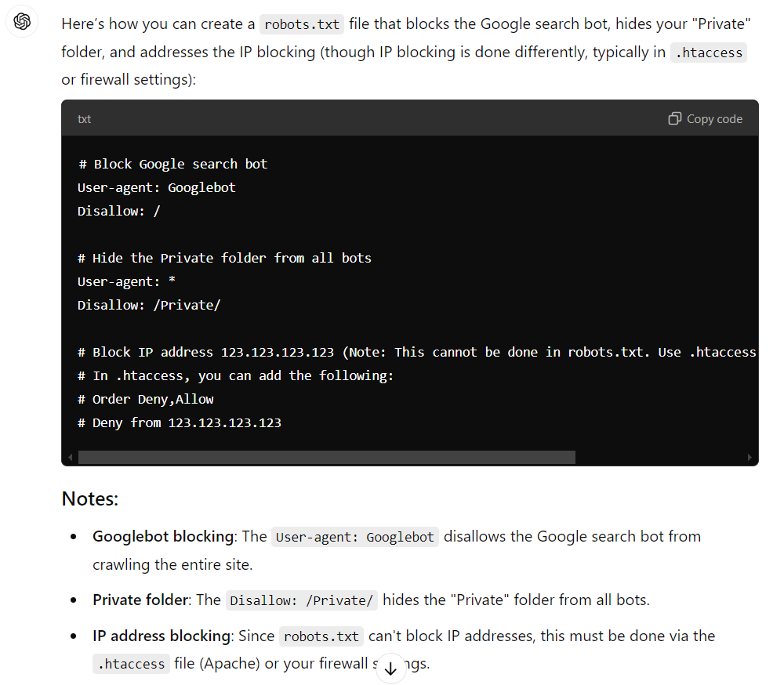
Task: Click the "txt" language label
Action: (84, 119)
